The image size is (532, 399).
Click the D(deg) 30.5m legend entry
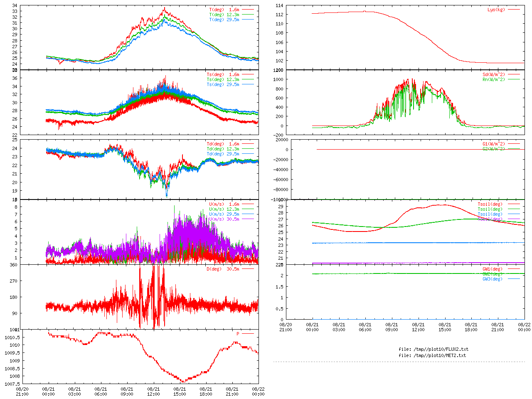coord(230,269)
